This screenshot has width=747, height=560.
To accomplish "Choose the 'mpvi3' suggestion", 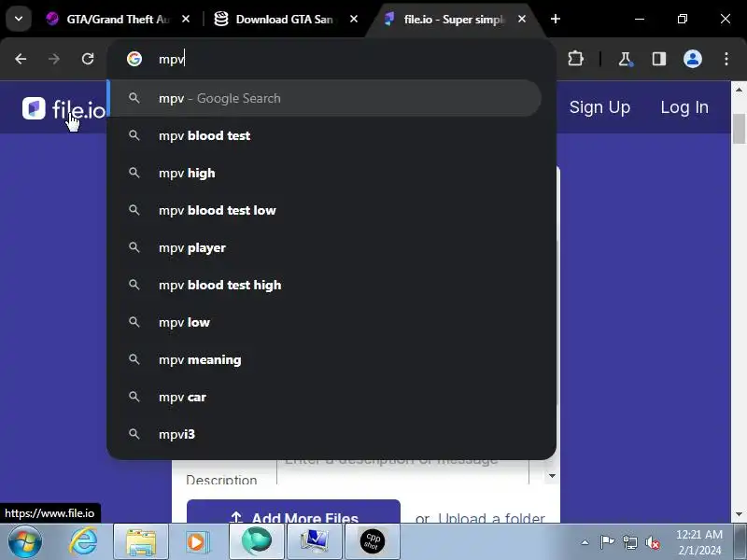I will [x=325, y=434].
